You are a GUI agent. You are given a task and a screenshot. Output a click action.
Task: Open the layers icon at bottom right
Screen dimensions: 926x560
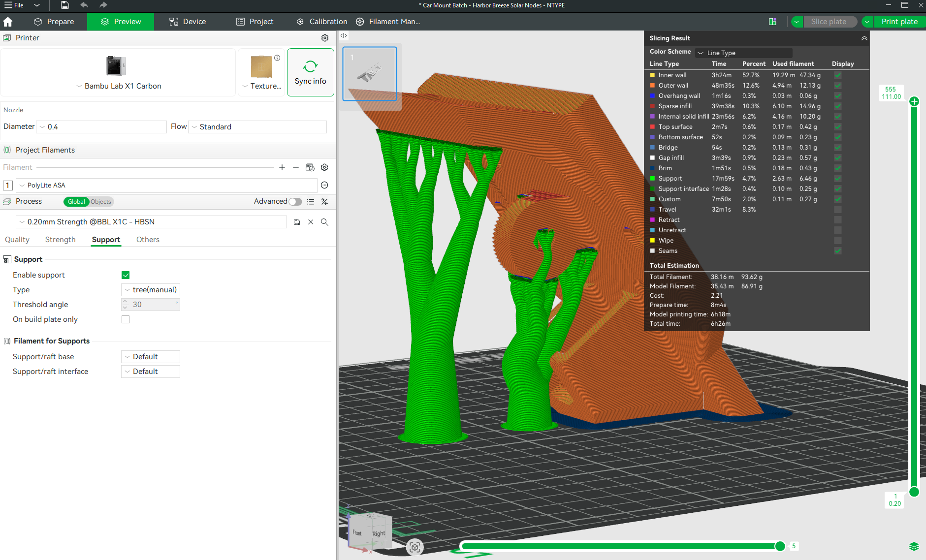coord(914,546)
